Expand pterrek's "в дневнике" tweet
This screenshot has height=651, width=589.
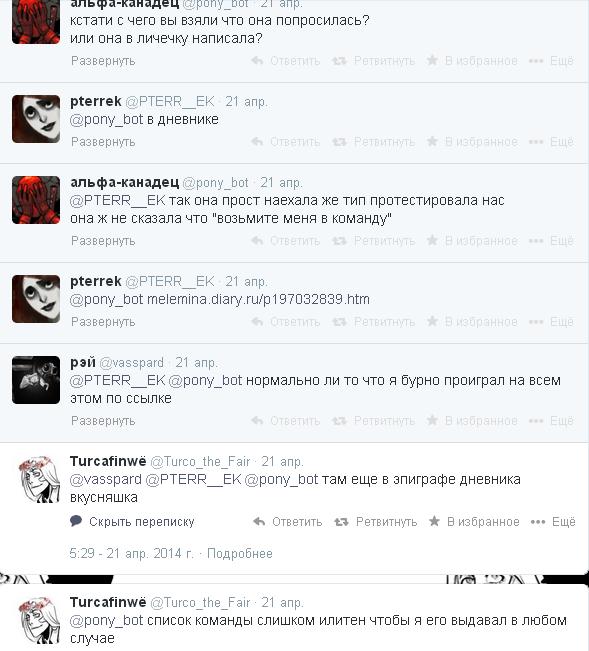tap(103, 142)
